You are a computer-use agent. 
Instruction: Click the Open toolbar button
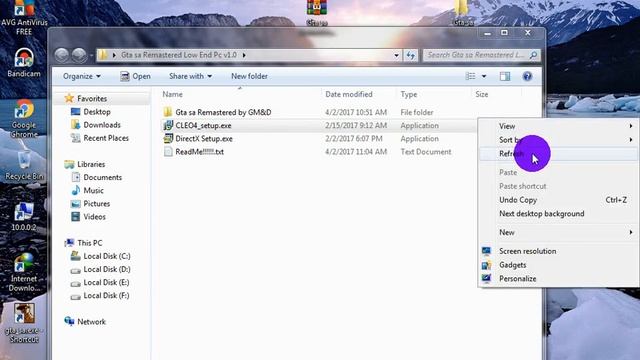tap(136, 76)
